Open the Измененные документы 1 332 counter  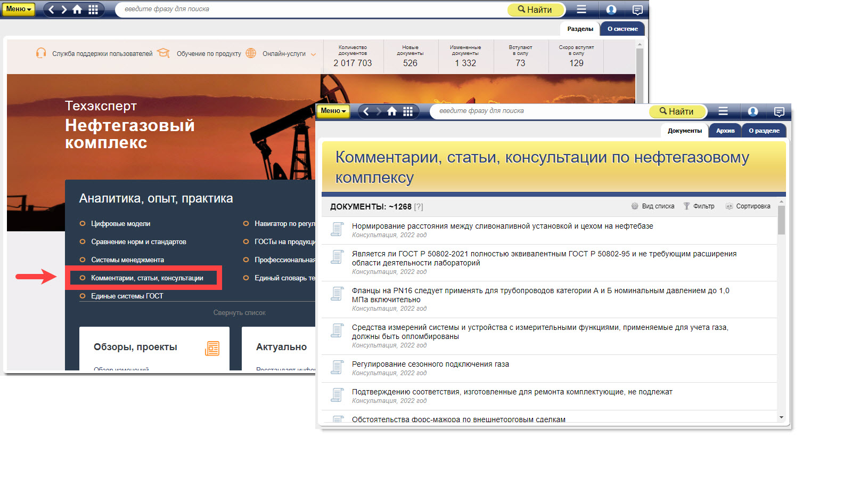coord(465,56)
